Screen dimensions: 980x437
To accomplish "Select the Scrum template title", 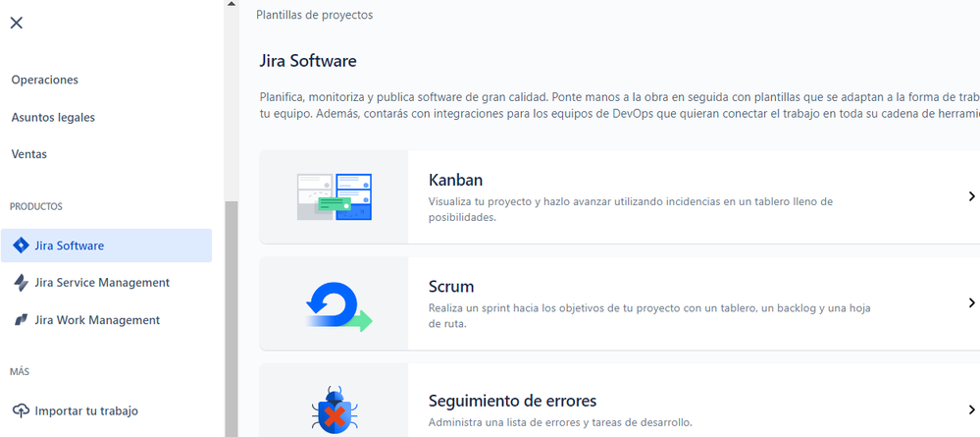I will 451,287.
